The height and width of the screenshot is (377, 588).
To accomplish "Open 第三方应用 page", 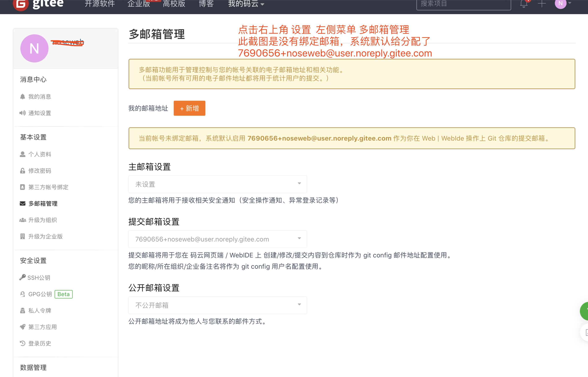I will coord(43,327).
